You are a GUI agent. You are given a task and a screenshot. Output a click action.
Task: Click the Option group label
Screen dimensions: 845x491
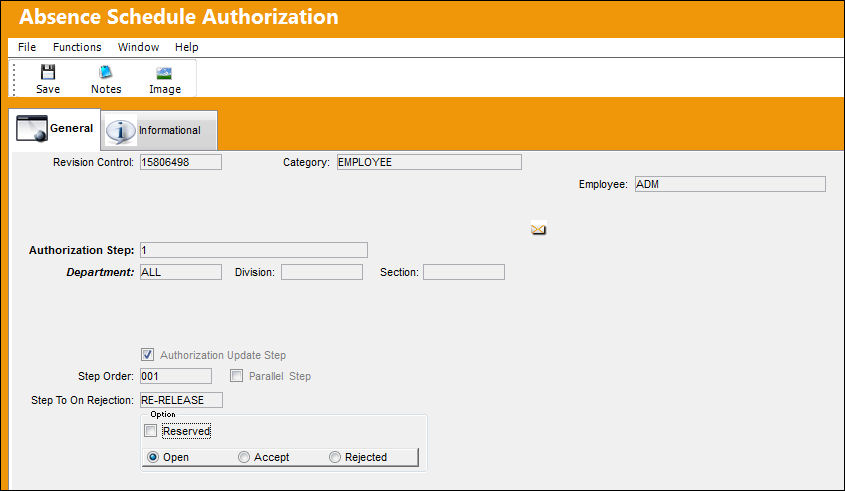163,414
